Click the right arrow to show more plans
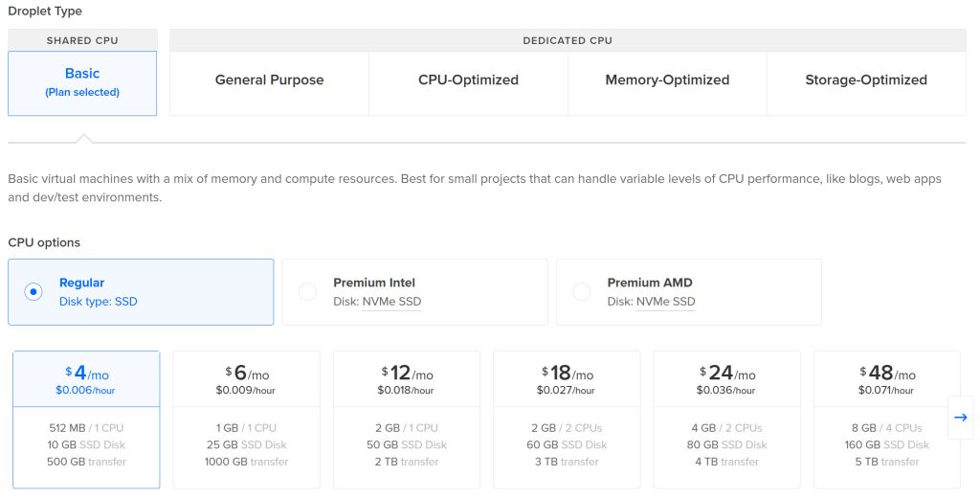980x499 pixels. (x=961, y=418)
